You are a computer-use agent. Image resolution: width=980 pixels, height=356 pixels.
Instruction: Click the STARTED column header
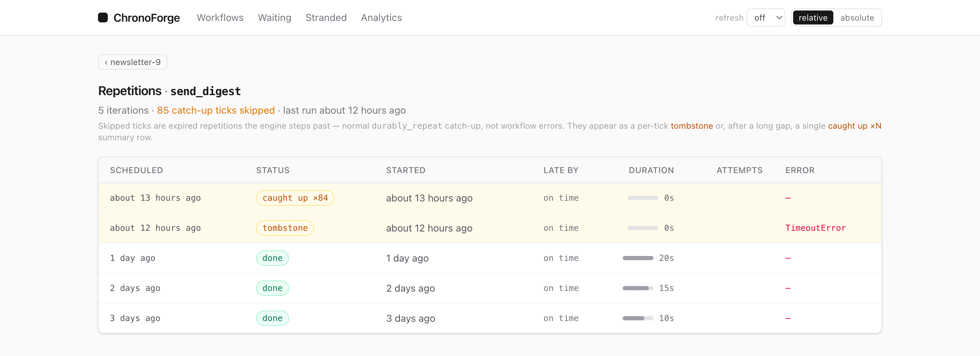click(x=406, y=170)
